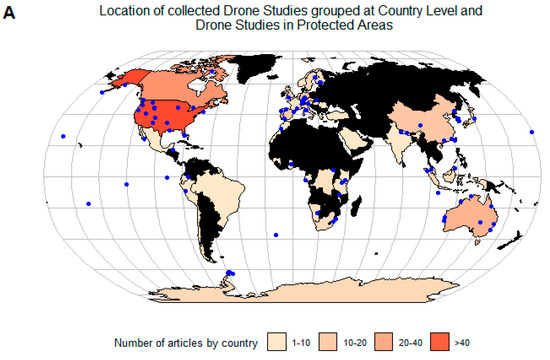This screenshot has height=360, width=550.
Task: Click the map title text
Action: (x=291, y=18)
